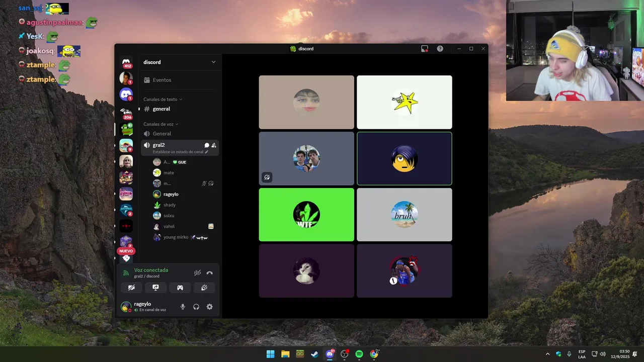The width and height of the screenshot is (644, 362).
Task: Open the #general text channel
Action: (x=180, y=109)
